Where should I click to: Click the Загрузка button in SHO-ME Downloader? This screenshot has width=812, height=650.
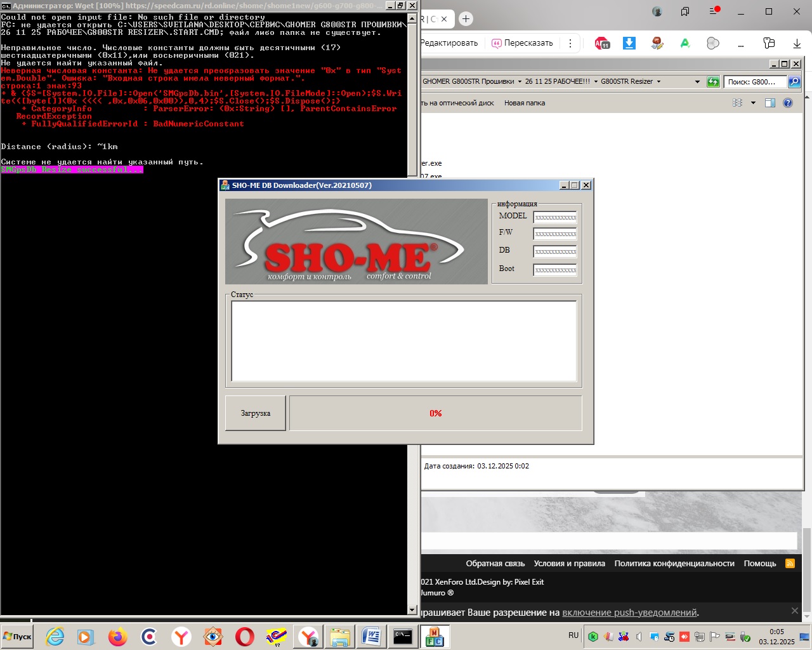point(256,413)
